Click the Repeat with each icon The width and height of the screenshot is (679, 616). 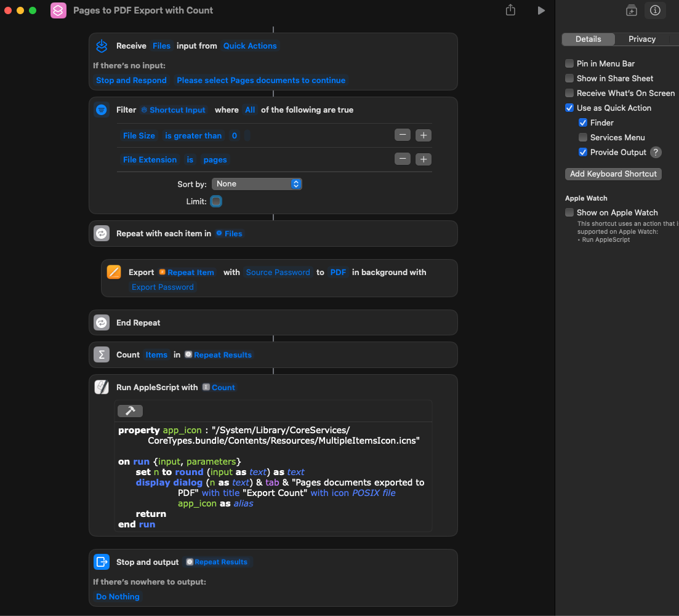click(x=102, y=234)
